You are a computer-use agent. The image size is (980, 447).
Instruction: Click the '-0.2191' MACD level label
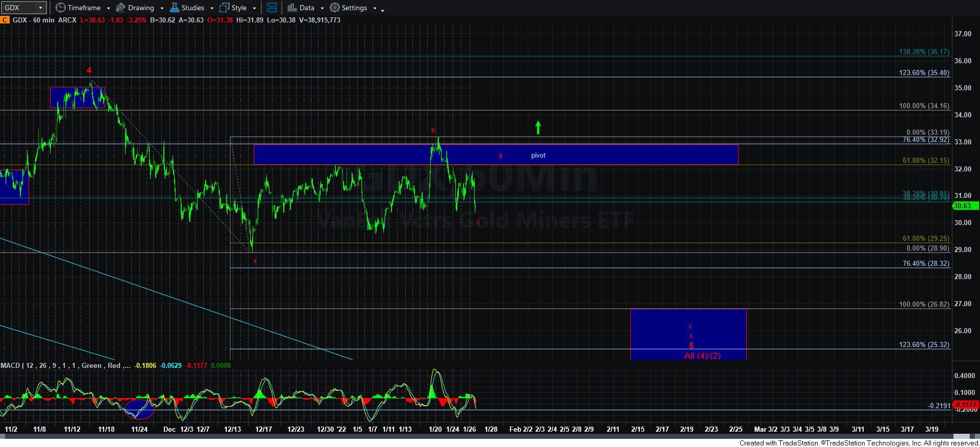coord(939,406)
